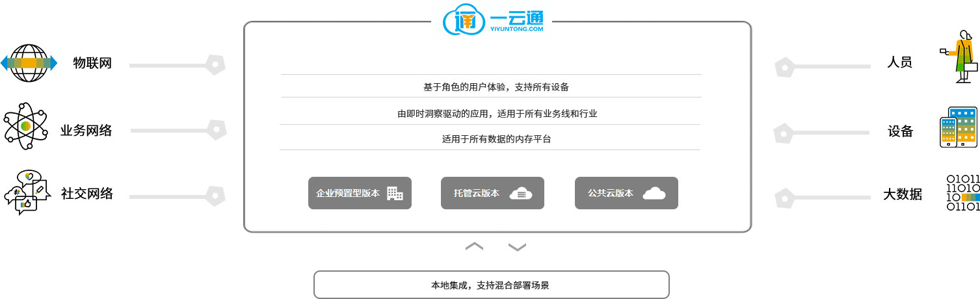Click the 适用于所有数据的内存平台 text
Screen dimensions: 980x299
pyautogui.click(x=496, y=138)
